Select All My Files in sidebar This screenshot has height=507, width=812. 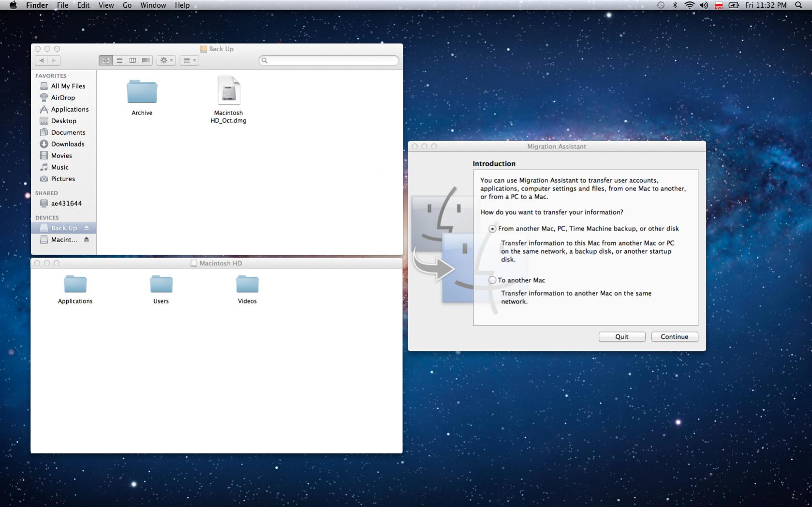[x=63, y=86]
